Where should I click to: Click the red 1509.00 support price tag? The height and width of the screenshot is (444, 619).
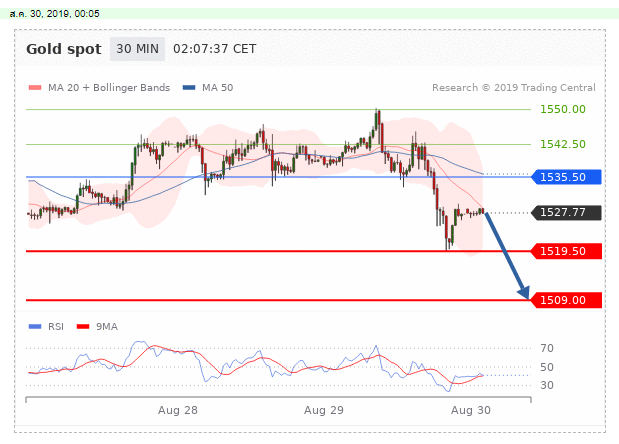click(566, 300)
